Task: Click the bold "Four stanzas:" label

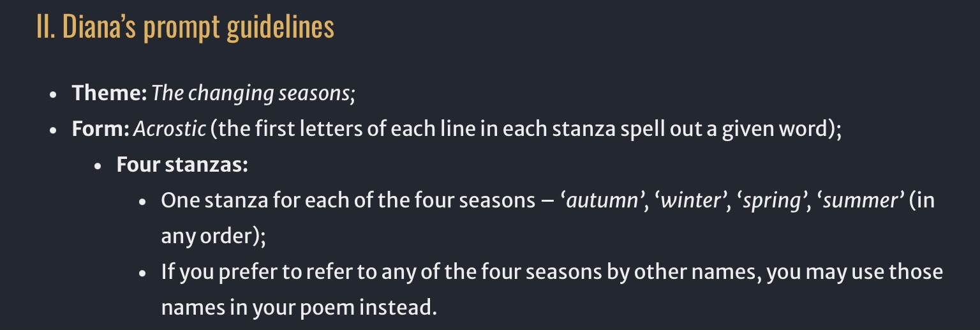Action: pyautogui.click(x=182, y=165)
